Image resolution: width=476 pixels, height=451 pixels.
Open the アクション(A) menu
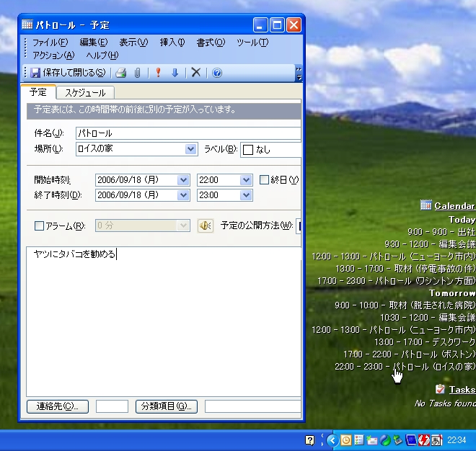tap(53, 55)
